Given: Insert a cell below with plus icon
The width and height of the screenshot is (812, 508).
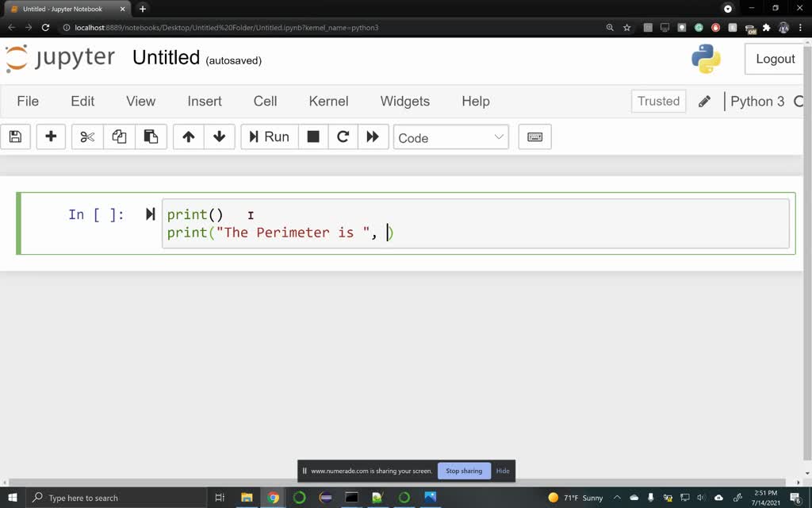Looking at the screenshot, I should (x=51, y=137).
